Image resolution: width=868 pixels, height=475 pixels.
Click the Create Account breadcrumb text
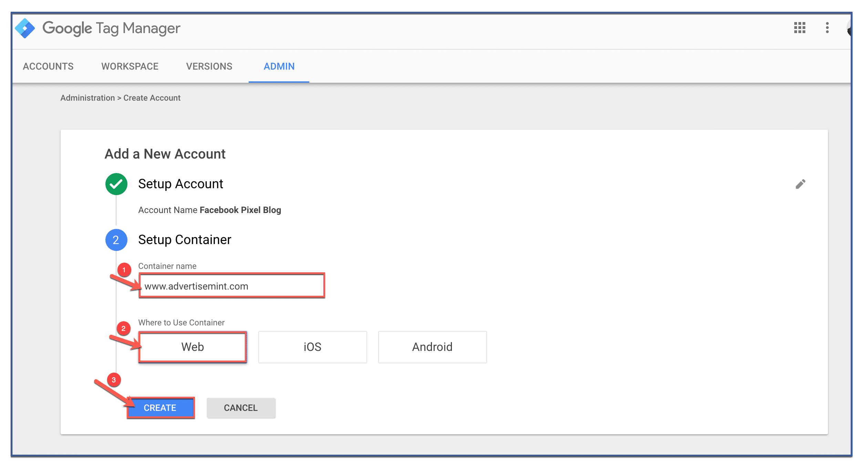pos(152,98)
